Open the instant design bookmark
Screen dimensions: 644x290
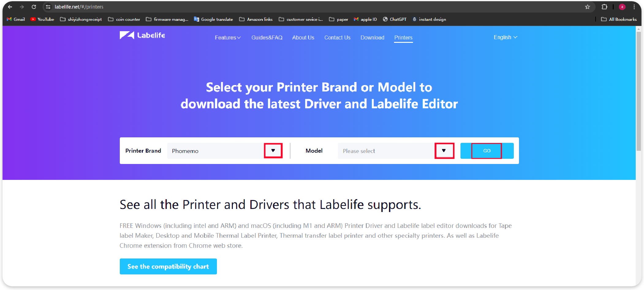coord(429,19)
